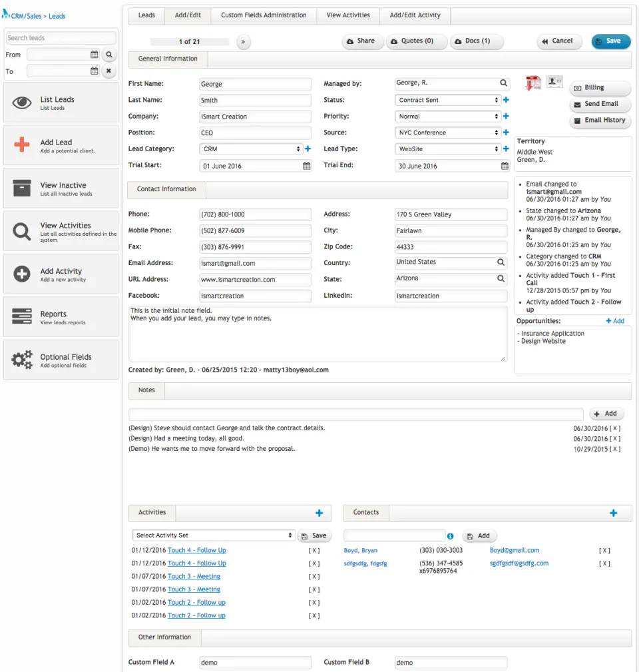Click the Country lookup magnifier
639x672 pixels.
pyautogui.click(x=501, y=262)
